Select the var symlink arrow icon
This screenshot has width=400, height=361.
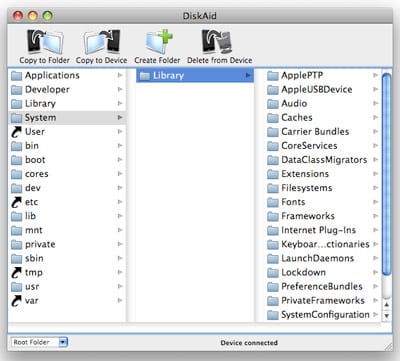[16, 301]
